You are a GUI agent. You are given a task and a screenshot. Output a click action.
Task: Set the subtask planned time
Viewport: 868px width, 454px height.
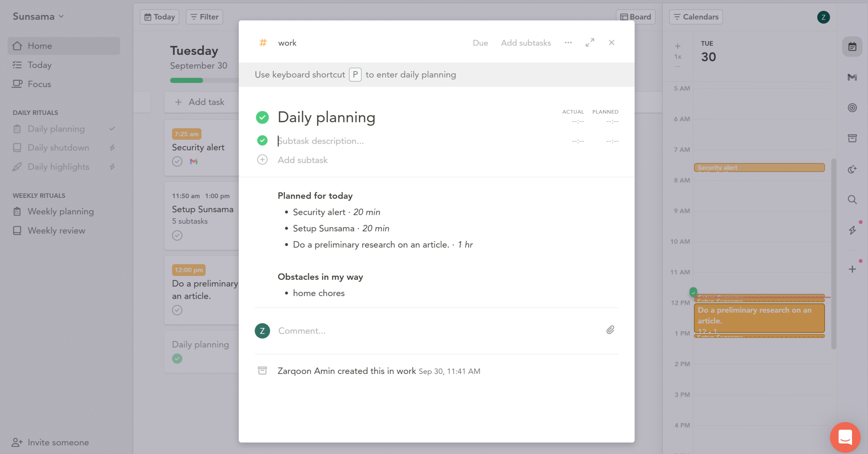[612, 141]
